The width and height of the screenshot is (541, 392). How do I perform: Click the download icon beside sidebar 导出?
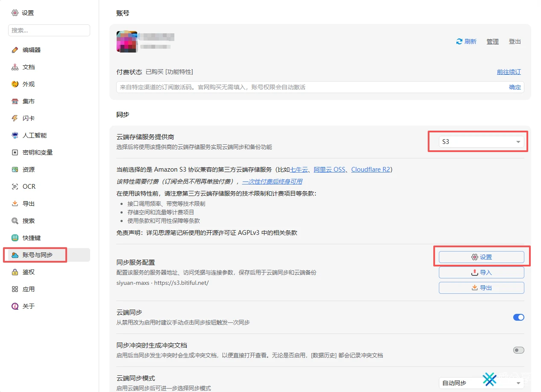point(15,204)
